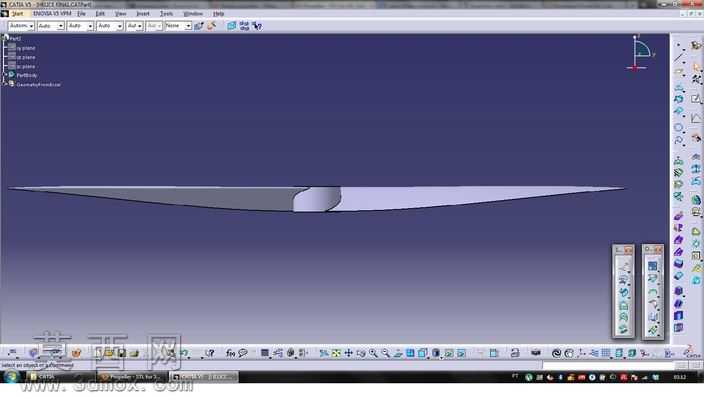Click the CATIA logo at bottom right

click(x=692, y=352)
